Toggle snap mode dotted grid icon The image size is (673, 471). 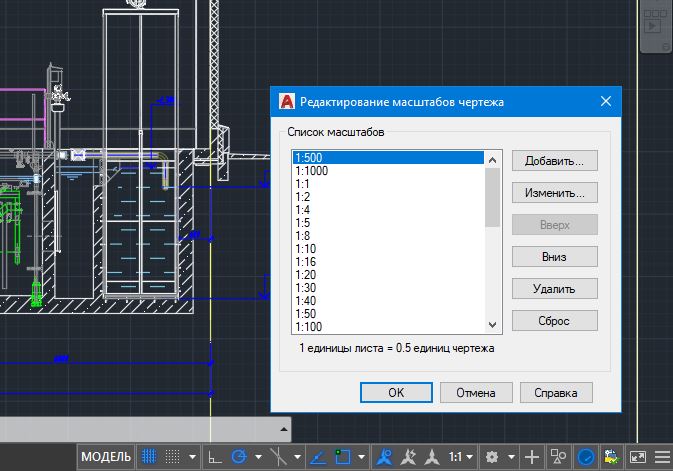(x=173, y=457)
